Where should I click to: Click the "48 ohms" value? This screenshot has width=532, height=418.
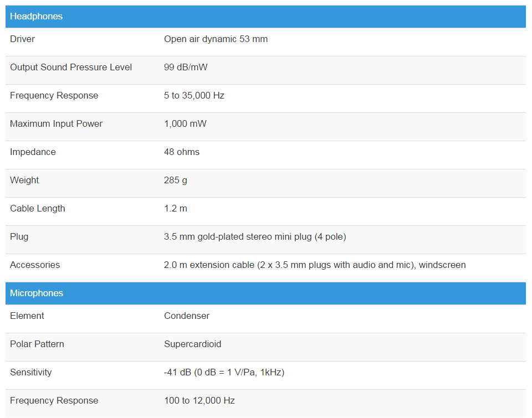point(182,152)
